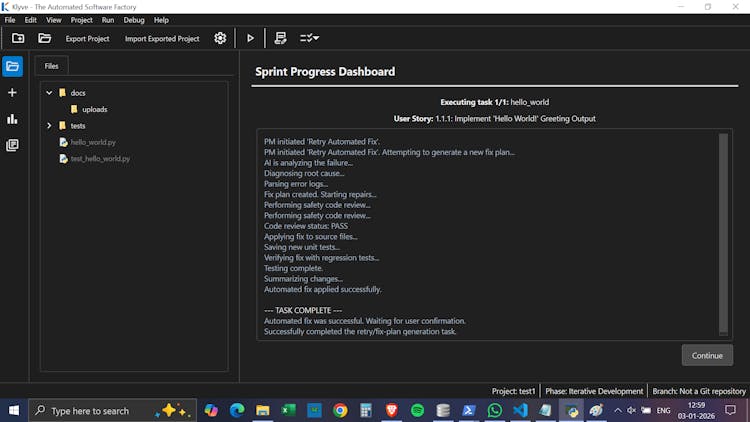Select the Files explorer icon in sidebar
The image size is (750, 422).
point(12,67)
